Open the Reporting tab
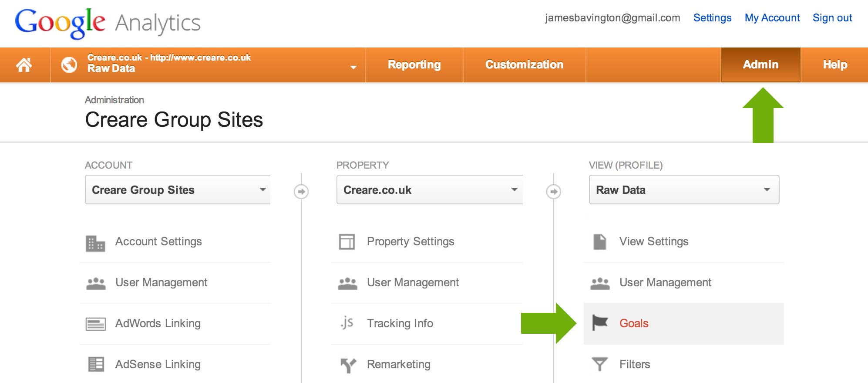Image resolution: width=868 pixels, height=383 pixels. 414,65
